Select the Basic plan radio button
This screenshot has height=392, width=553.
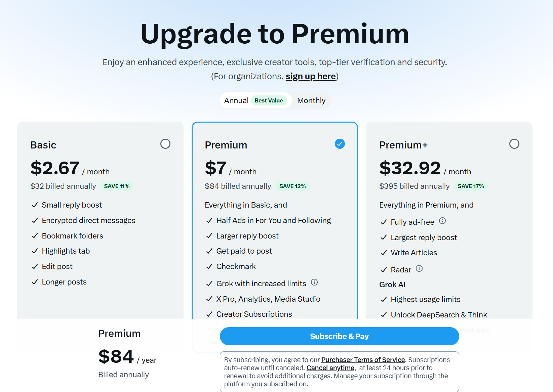[165, 144]
